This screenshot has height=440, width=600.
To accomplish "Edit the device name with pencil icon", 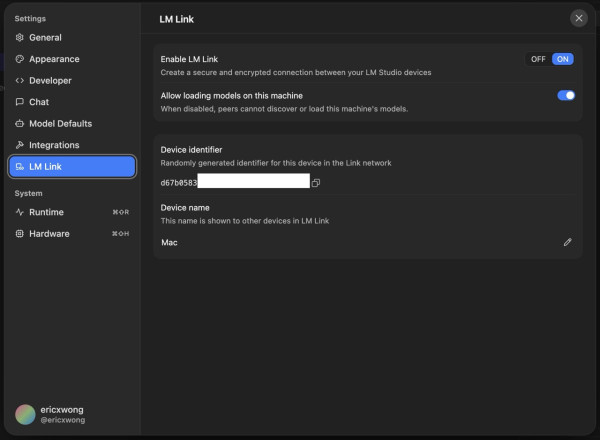I will 567,242.
